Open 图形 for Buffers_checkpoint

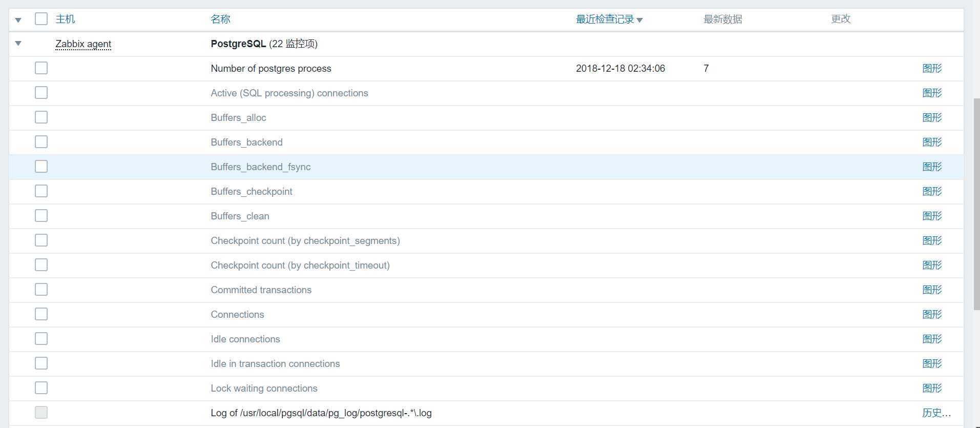932,192
